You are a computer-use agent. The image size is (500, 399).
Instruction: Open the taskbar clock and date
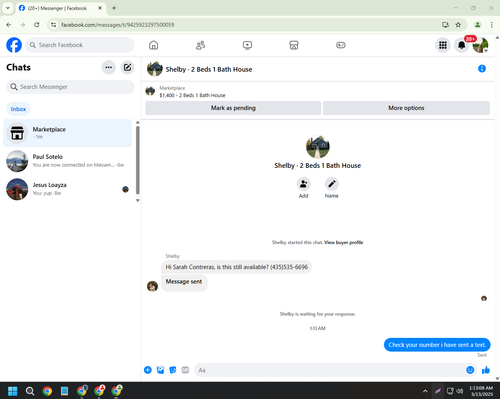point(481,391)
